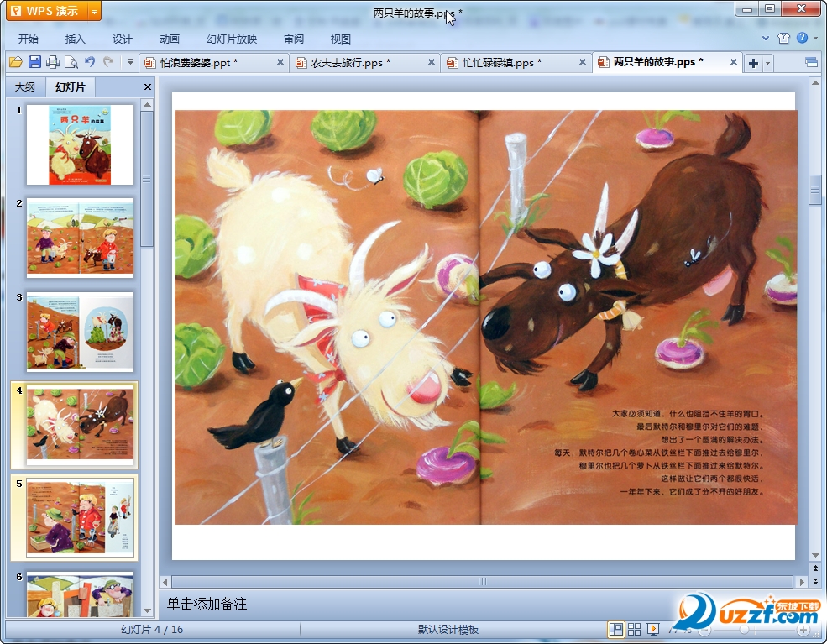The width and height of the screenshot is (827, 644).
Task: Select slide 2 thumbnail
Action: pos(80,238)
